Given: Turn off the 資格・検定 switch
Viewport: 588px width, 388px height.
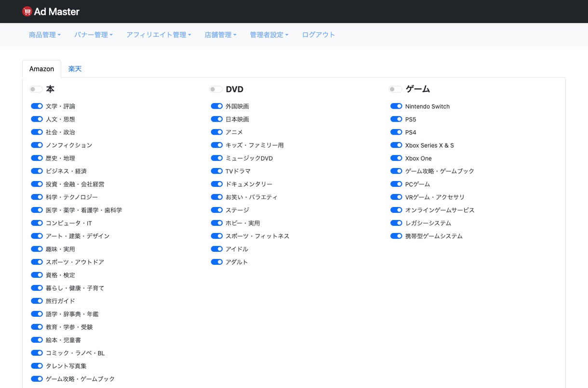Looking at the screenshot, I should (37, 275).
